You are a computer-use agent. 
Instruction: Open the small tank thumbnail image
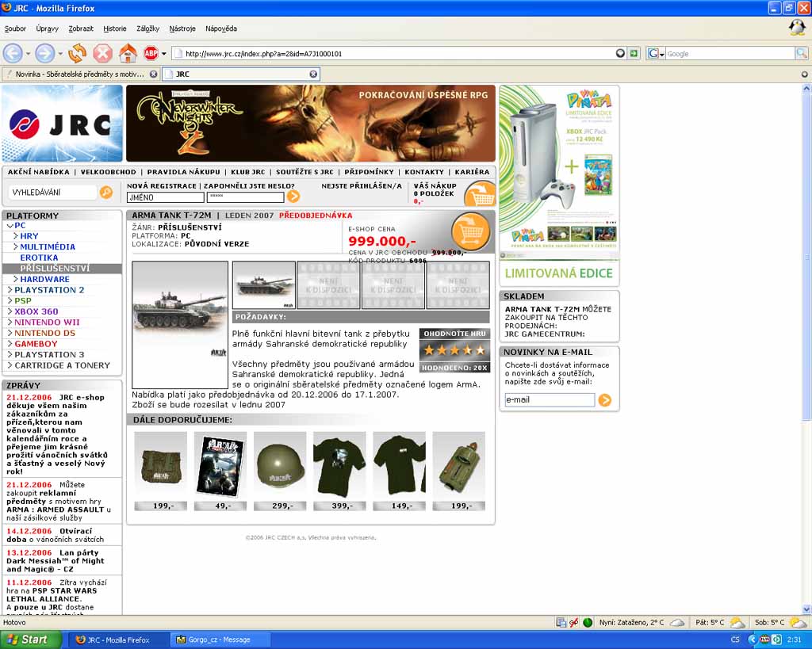[x=263, y=285]
